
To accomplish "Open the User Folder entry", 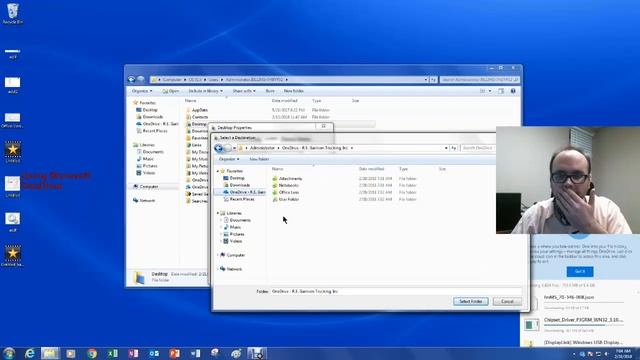I will (x=289, y=199).
